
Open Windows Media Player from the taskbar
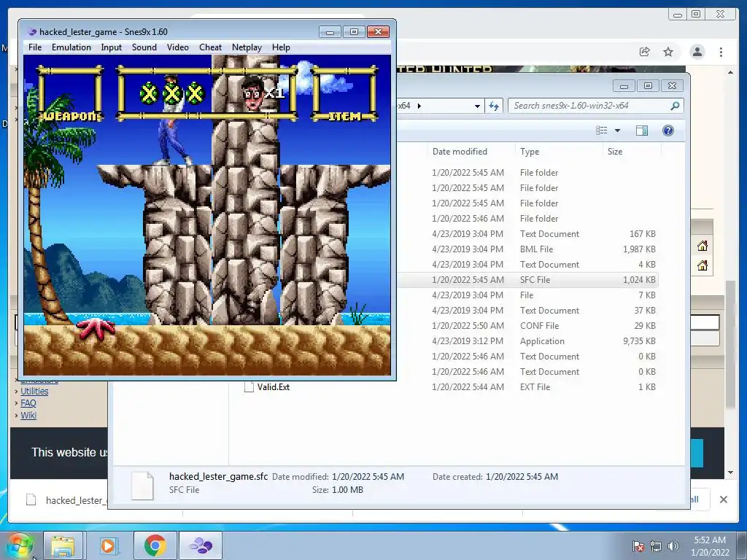[108, 545]
